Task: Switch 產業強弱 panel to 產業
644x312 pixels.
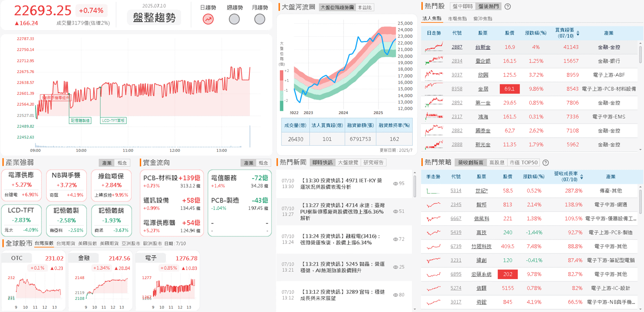Action: coord(107,163)
